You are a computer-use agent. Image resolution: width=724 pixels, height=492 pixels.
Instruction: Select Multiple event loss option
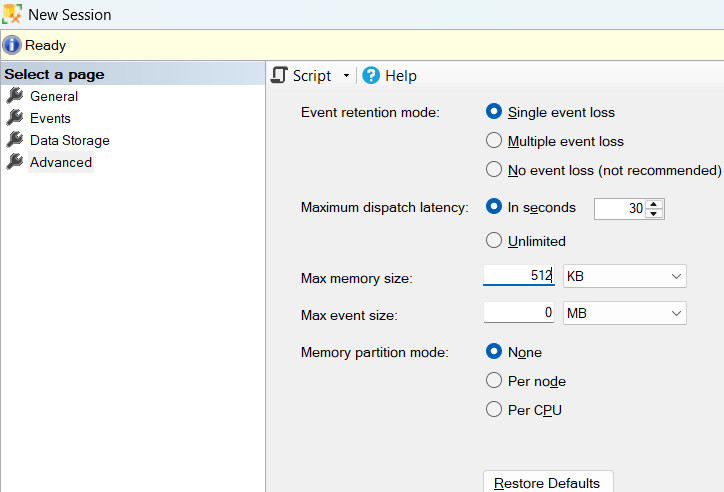494,140
